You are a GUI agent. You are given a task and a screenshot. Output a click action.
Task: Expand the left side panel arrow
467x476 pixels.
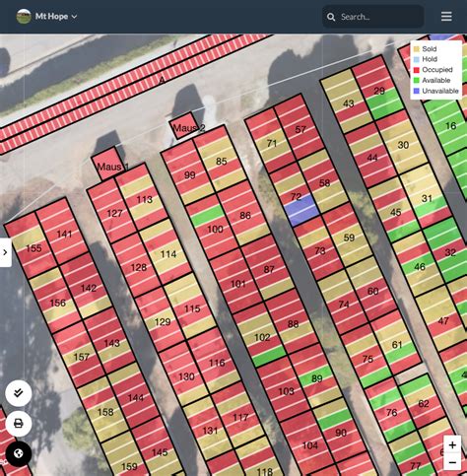[x=5, y=252]
